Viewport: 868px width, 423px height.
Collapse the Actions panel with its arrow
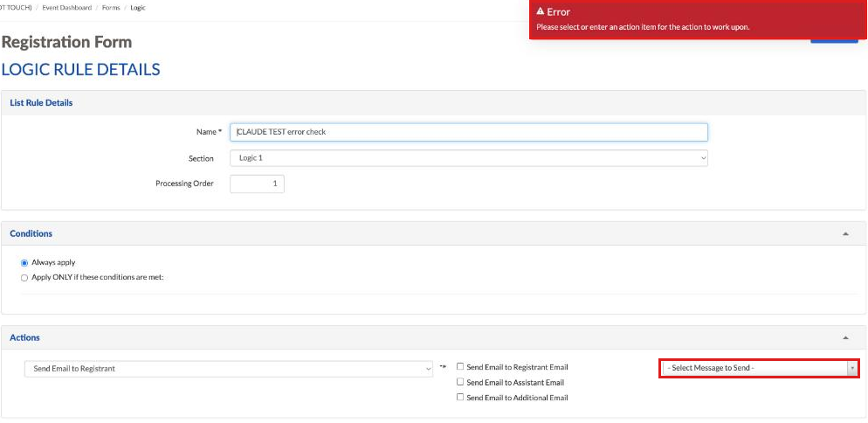tap(845, 337)
